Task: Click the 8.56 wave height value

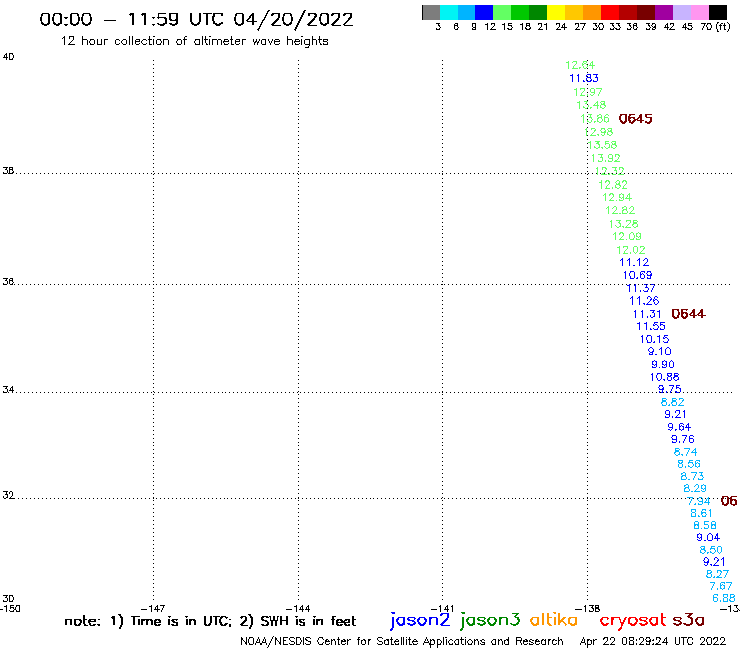Action: (x=689, y=464)
